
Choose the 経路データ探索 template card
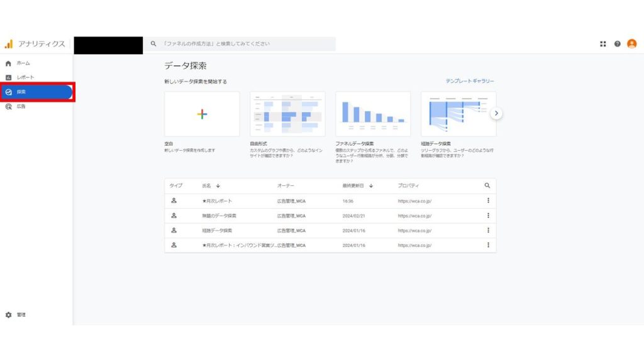coord(458,114)
